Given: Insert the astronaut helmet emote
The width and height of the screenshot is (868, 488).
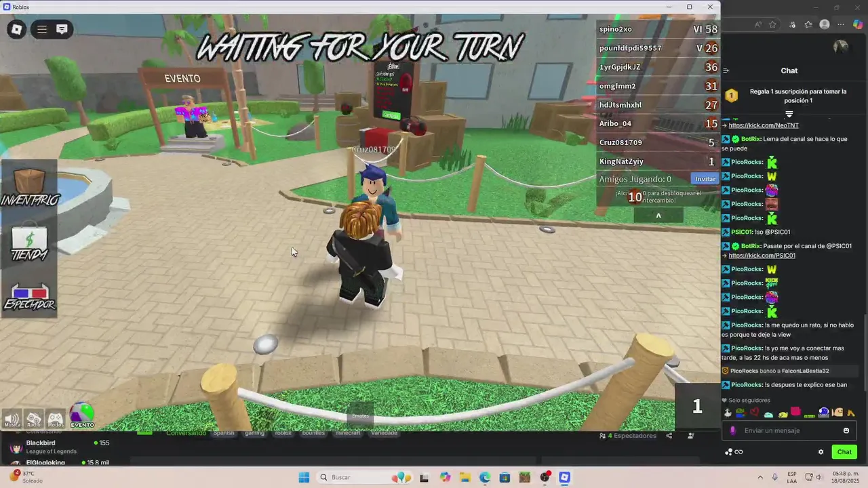Looking at the screenshot, I should tap(824, 412).
